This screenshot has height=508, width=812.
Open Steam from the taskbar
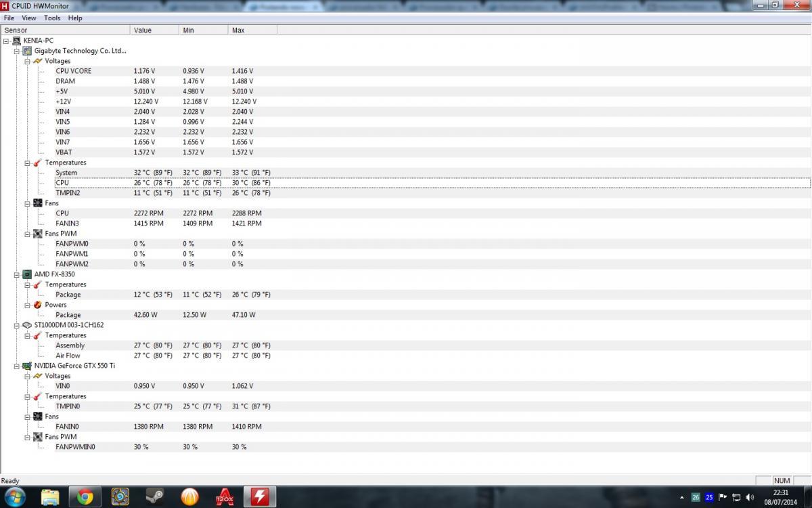click(x=155, y=497)
